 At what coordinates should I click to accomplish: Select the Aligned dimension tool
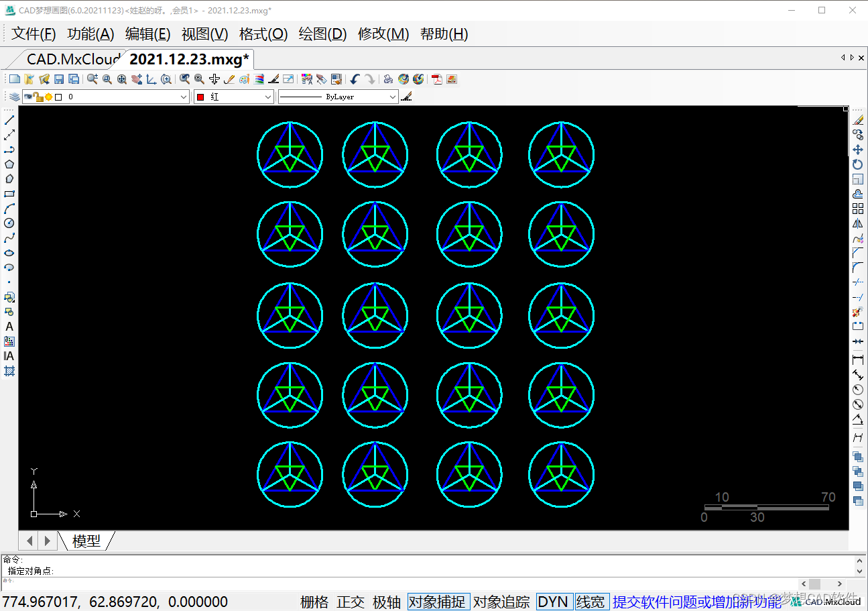tap(858, 375)
